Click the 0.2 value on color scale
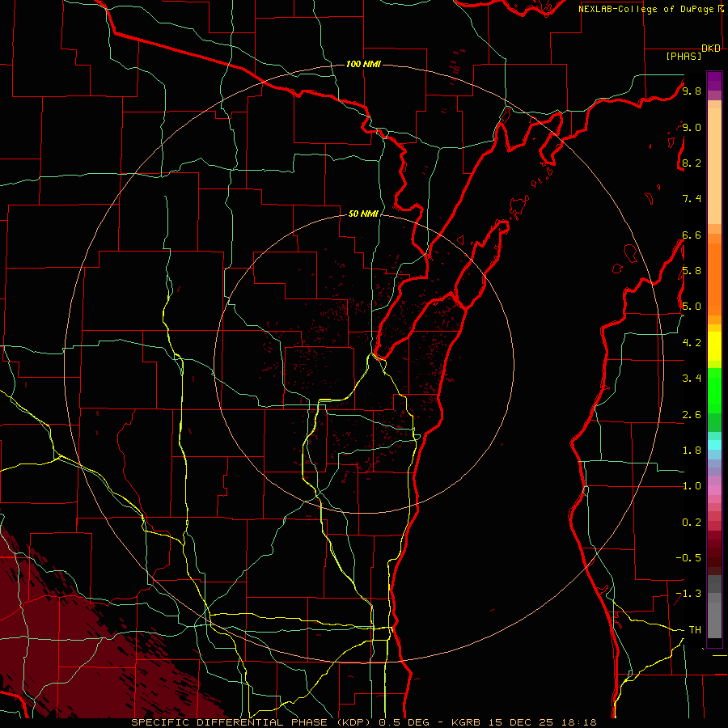Screen dimensions: 728x728 692,522
